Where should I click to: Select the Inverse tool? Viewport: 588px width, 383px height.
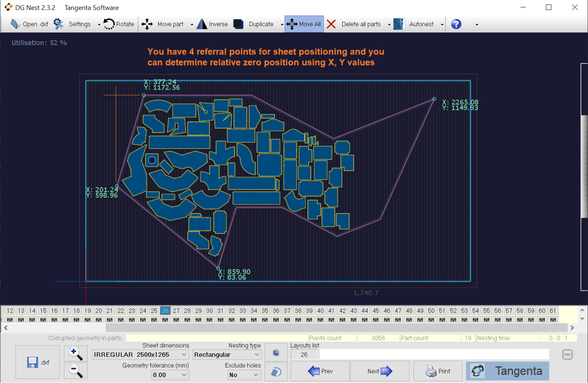tap(212, 24)
